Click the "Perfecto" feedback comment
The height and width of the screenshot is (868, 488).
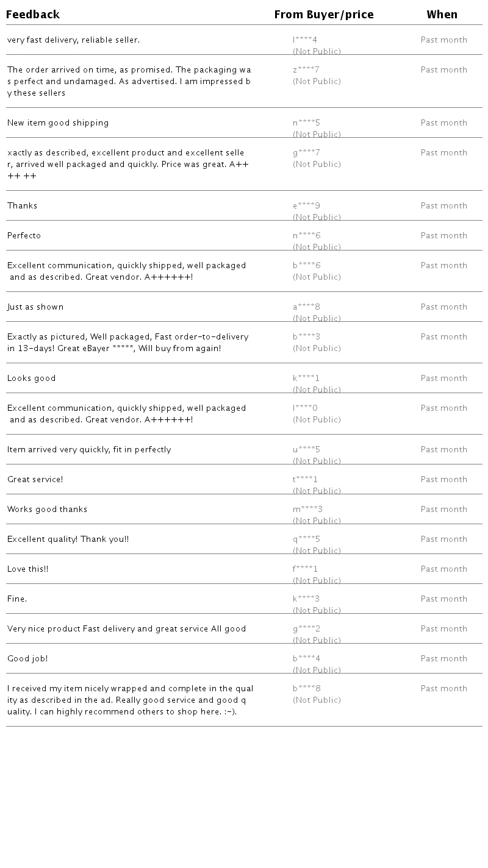tap(24, 236)
